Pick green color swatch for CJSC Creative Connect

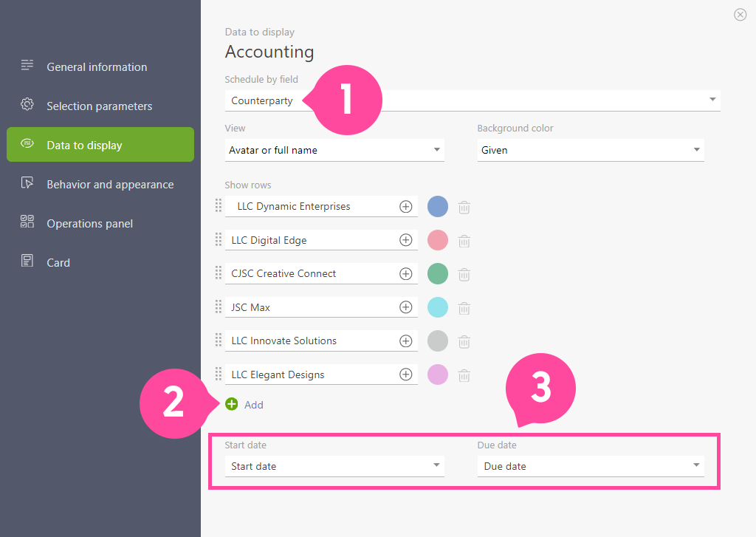pos(438,273)
